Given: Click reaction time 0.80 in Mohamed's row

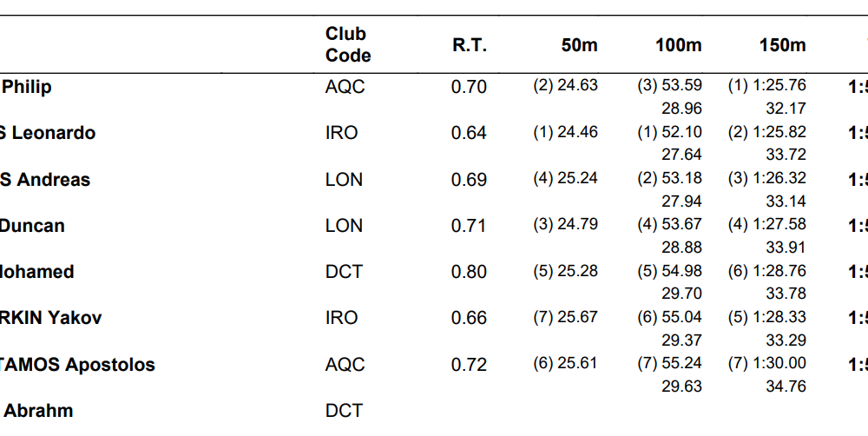Looking at the screenshot, I should [x=469, y=272].
